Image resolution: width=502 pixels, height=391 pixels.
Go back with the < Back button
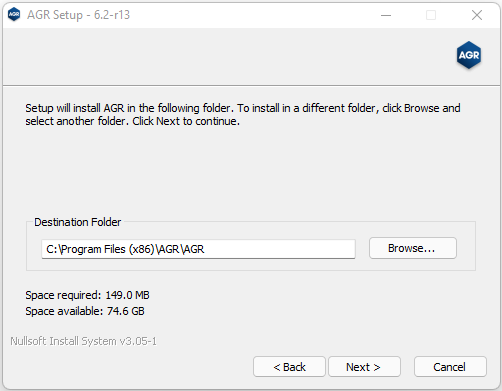289,367
